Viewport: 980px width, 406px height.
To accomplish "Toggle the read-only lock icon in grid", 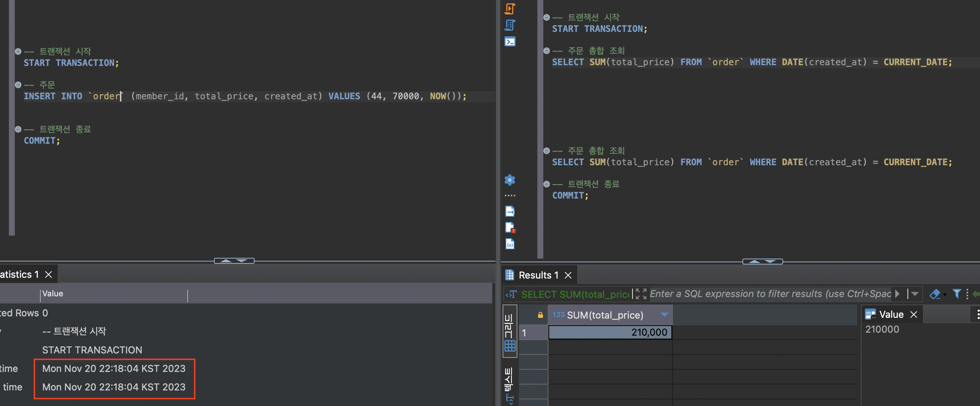I will tap(540, 315).
